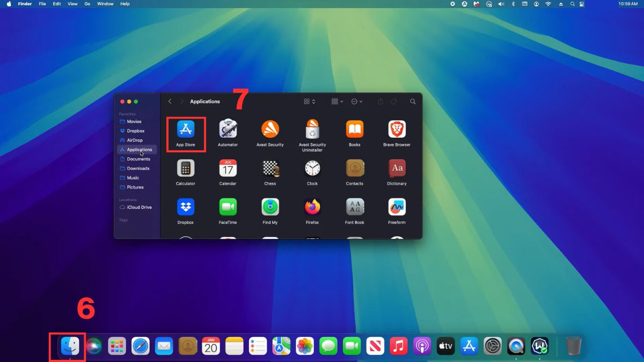Screen dimensions: 644x362
Task: Launch Siri from the Dock
Action: (x=94, y=346)
